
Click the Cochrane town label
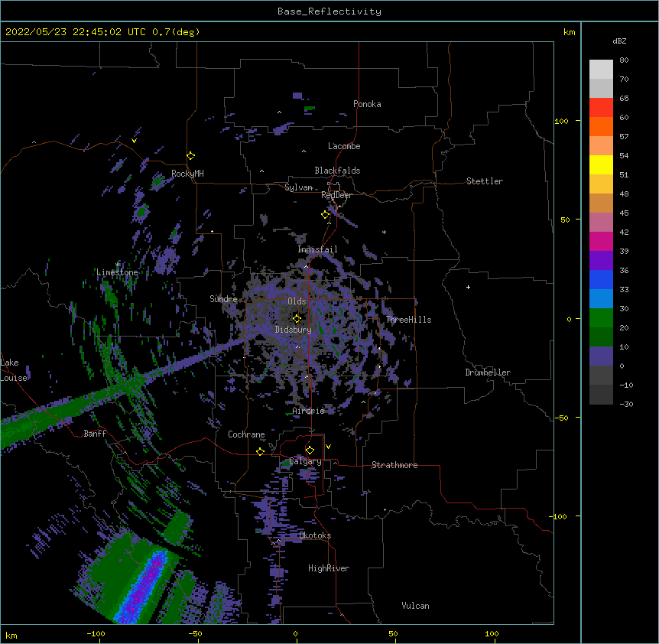[246, 434]
